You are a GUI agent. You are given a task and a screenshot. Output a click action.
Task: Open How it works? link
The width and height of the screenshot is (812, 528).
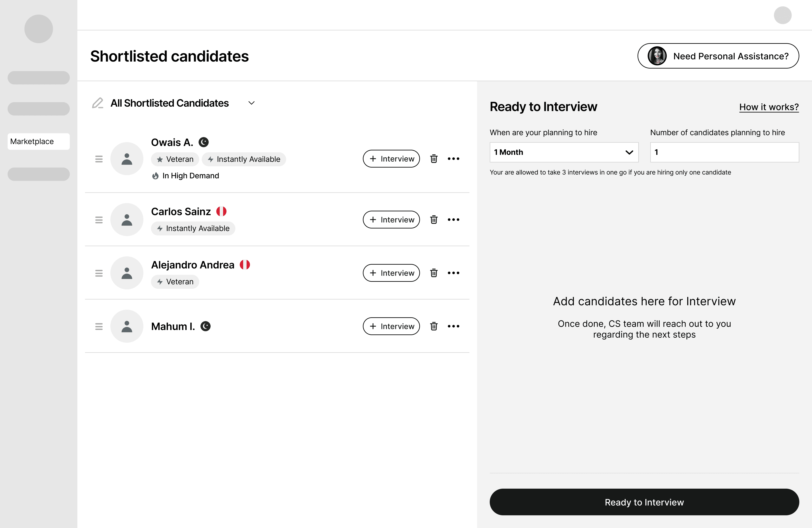tap(769, 107)
